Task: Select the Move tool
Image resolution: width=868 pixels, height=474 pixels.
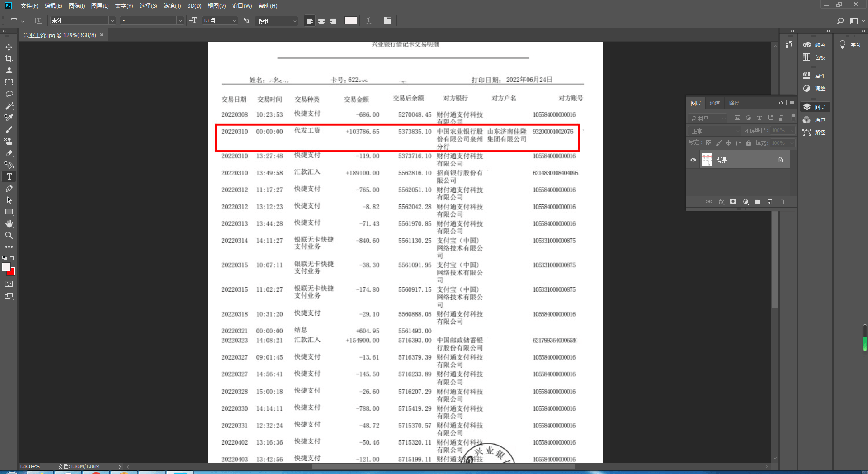Action: coord(9,47)
